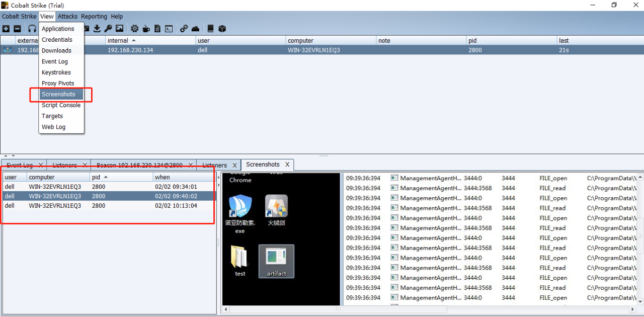This screenshot has height=317, width=644.
Task: Sort the screenshot list by the when column
Action: 184,177
